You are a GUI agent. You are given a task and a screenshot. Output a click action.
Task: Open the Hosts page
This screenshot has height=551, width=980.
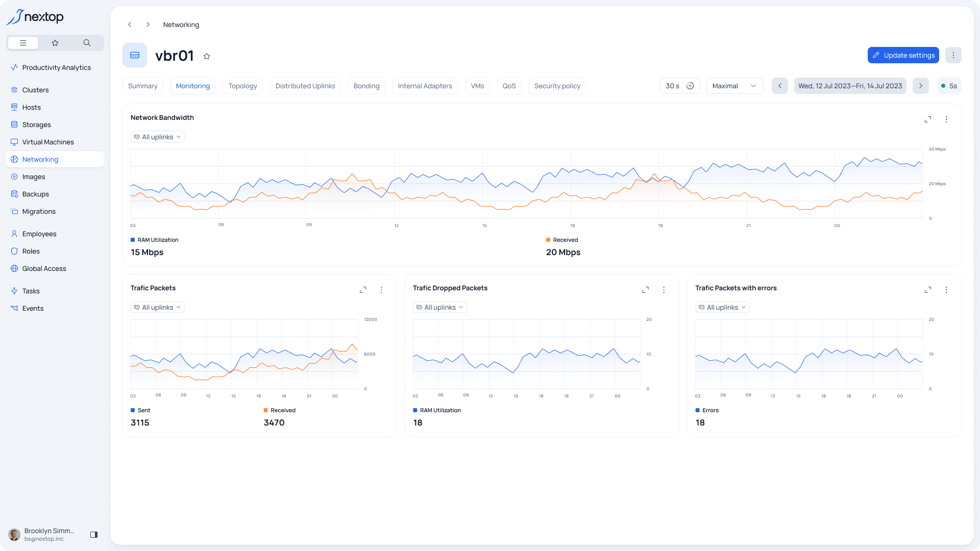coord(55,107)
